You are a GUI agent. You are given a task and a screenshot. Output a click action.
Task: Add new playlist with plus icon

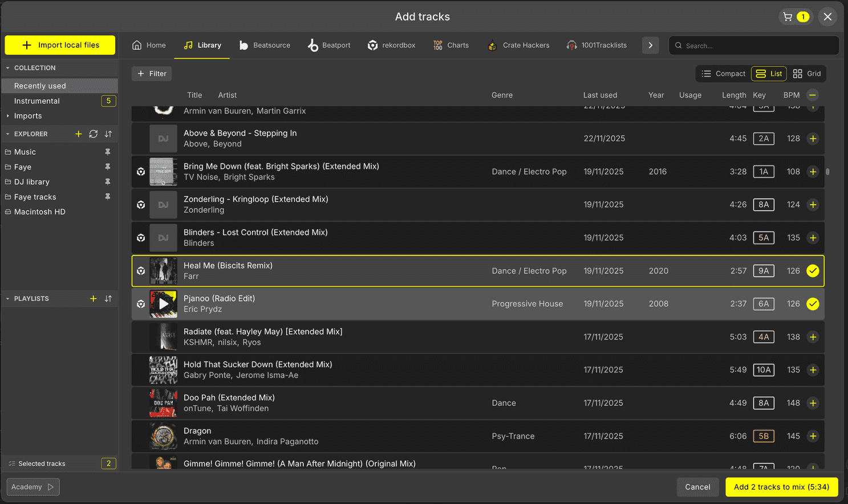(x=94, y=299)
